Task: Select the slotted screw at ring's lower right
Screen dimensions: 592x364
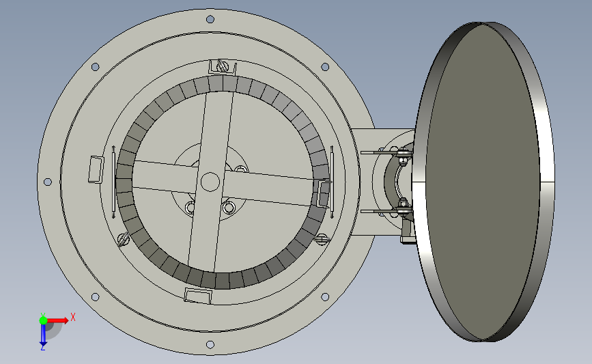Action: pyautogui.click(x=322, y=239)
